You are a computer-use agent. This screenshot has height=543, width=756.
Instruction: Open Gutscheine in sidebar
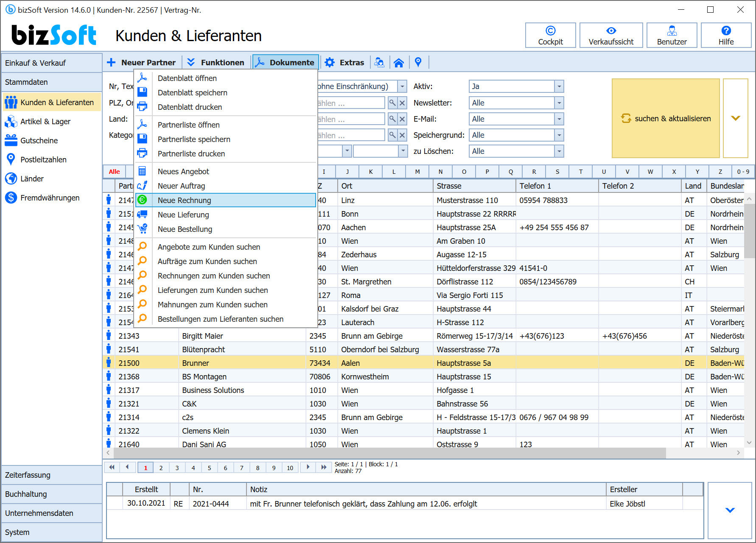click(52, 141)
